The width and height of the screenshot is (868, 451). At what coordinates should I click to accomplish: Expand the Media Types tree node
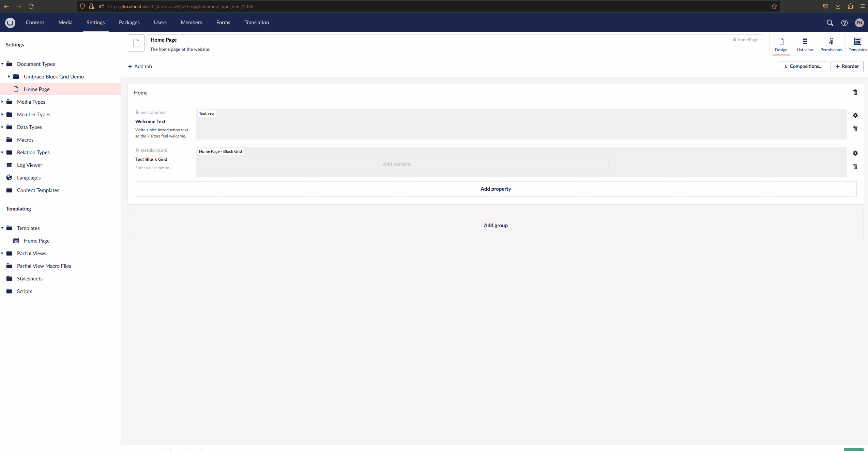[x=2, y=101]
